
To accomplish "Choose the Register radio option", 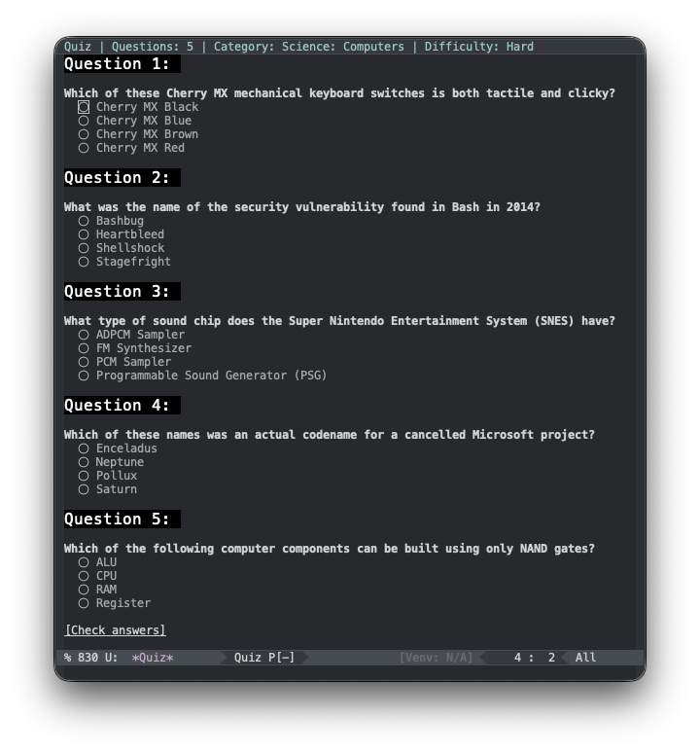I will pyautogui.click(x=84, y=603).
